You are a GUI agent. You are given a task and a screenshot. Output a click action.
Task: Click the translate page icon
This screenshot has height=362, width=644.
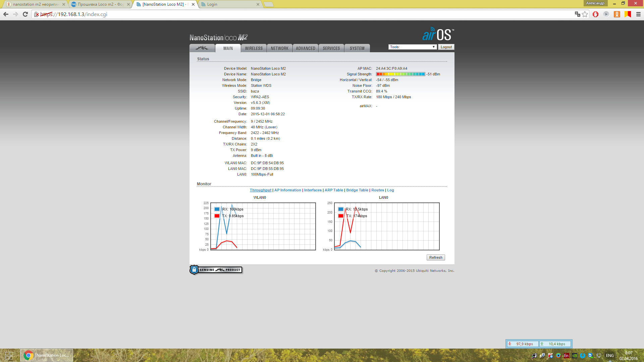click(577, 14)
